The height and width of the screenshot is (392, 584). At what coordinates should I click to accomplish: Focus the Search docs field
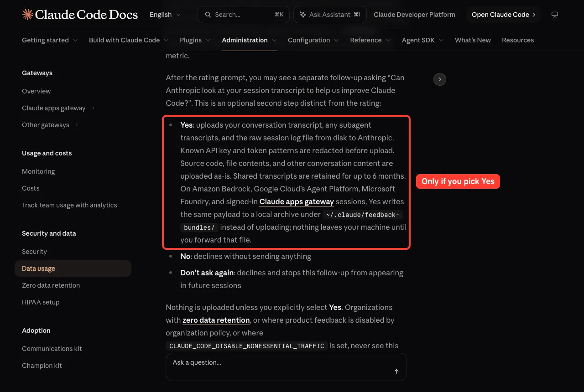[244, 15]
